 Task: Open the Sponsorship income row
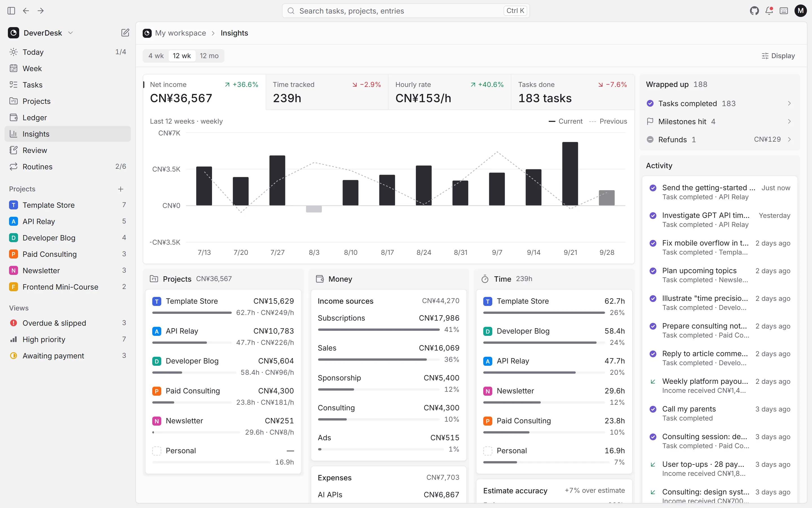click(388, 383)
